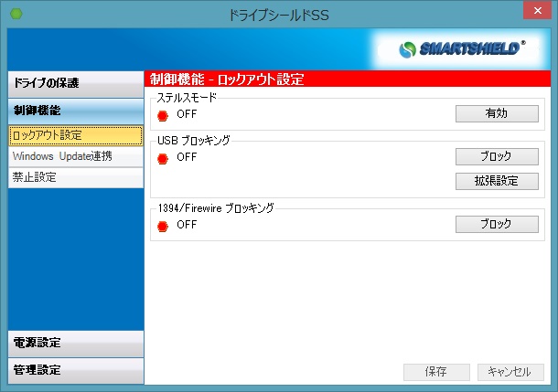Open 禁止設定 in the sidebar
Image resolution: width=558 pixels, height=392 pixels.
[75, 177]
